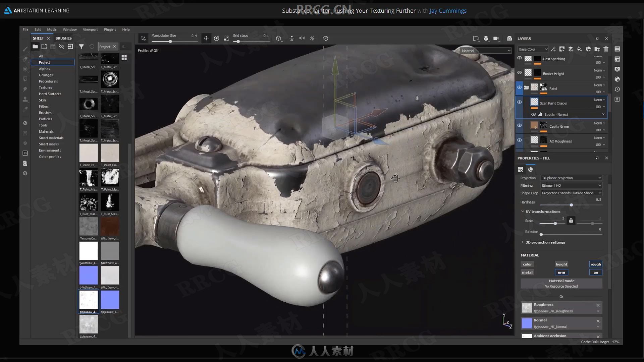This screenshot has width=644, height=362.
Task: Click the Photoshop export icon in left sidebar
Action: 25,153
